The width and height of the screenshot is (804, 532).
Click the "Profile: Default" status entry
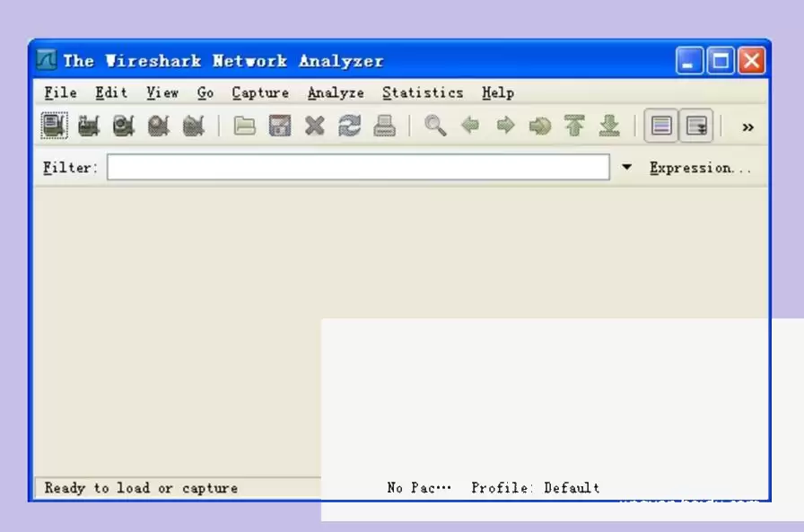tap(536, 488)
